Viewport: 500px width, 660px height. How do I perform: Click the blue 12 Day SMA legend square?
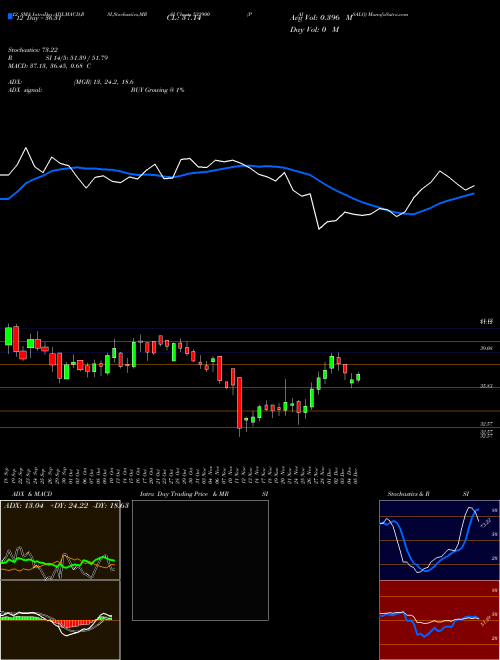[x=10, y=17]
